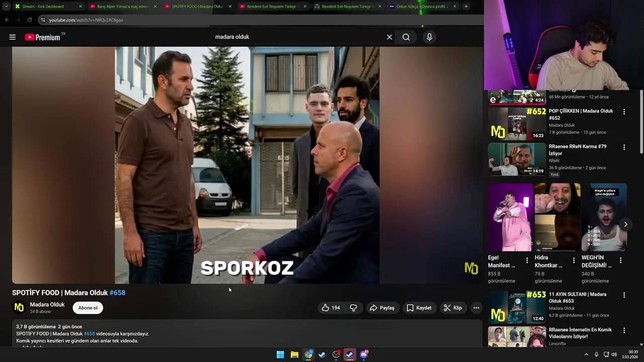The image size is (644, 362).
Task: Open options for 11 AYIN SULTANI video
Action: pyautogui.click(x=624, y=295)
